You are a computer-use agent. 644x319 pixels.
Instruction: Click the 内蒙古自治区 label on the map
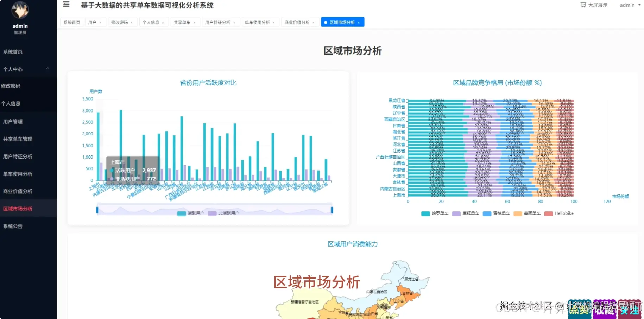377,292
